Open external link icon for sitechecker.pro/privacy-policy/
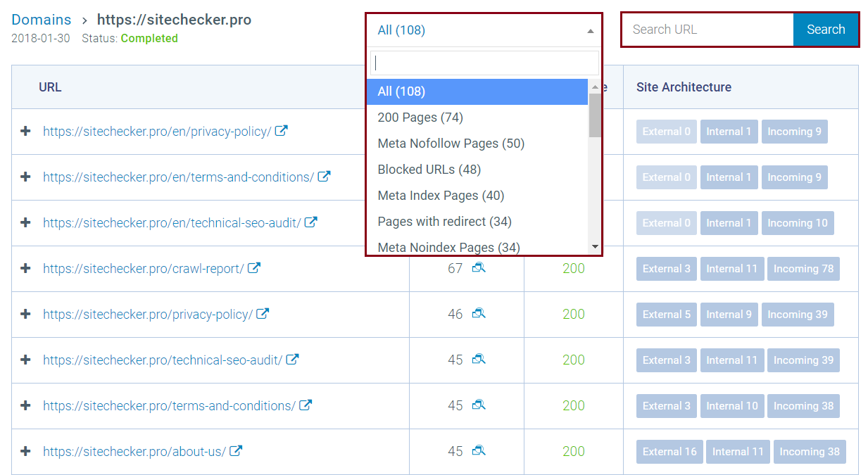Image resolution: width=868 pixels, height=475 pixels. (263, 314)
